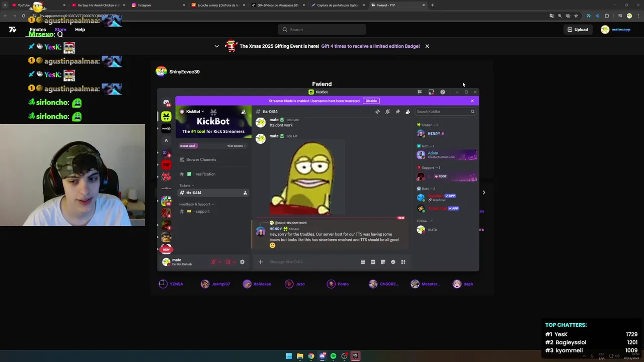This screenshot has width=644, height=362.
Task: Show the next emote with right arrow
Action: point(484,193)
